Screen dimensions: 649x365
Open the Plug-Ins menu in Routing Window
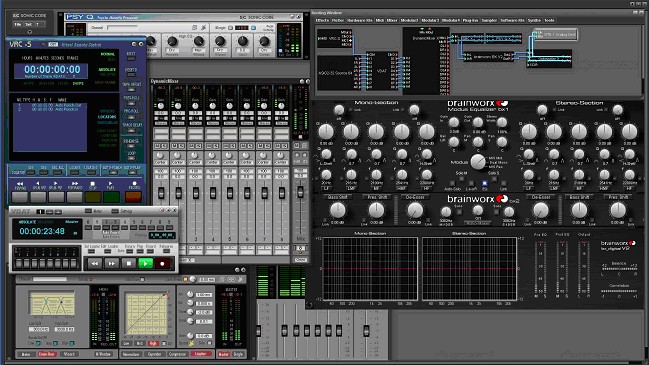coord(470,20)
